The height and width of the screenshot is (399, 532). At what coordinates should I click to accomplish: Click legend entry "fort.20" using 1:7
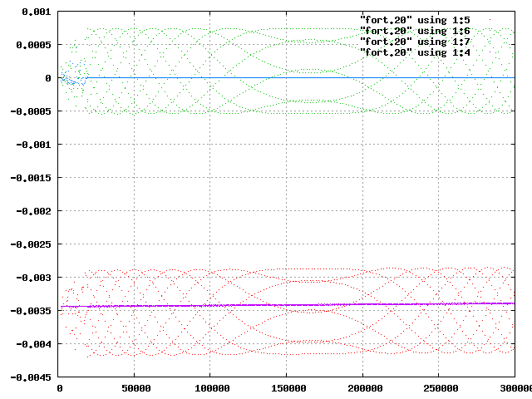click(x=415, y=42)
